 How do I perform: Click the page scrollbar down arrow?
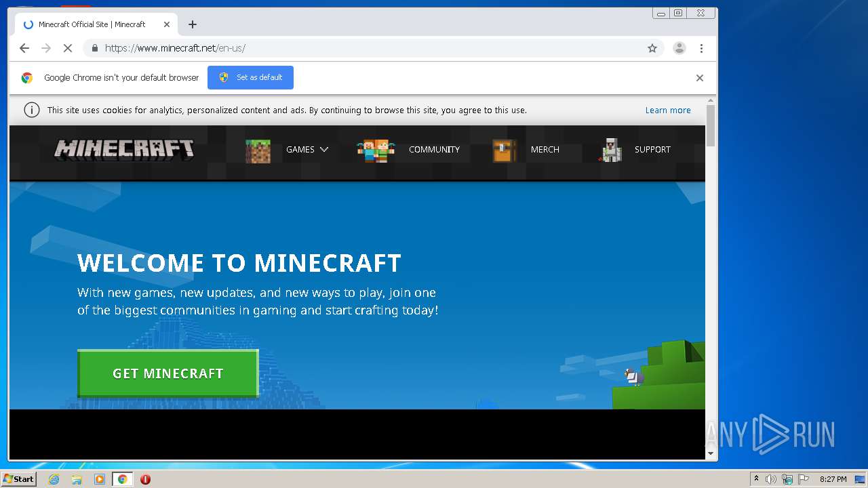(x=711, y=453)
